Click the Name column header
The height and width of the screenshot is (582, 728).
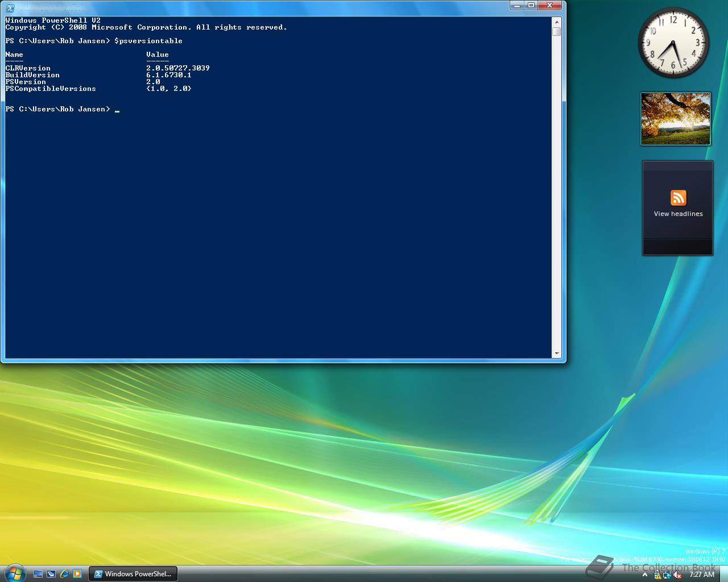[14, 55]
